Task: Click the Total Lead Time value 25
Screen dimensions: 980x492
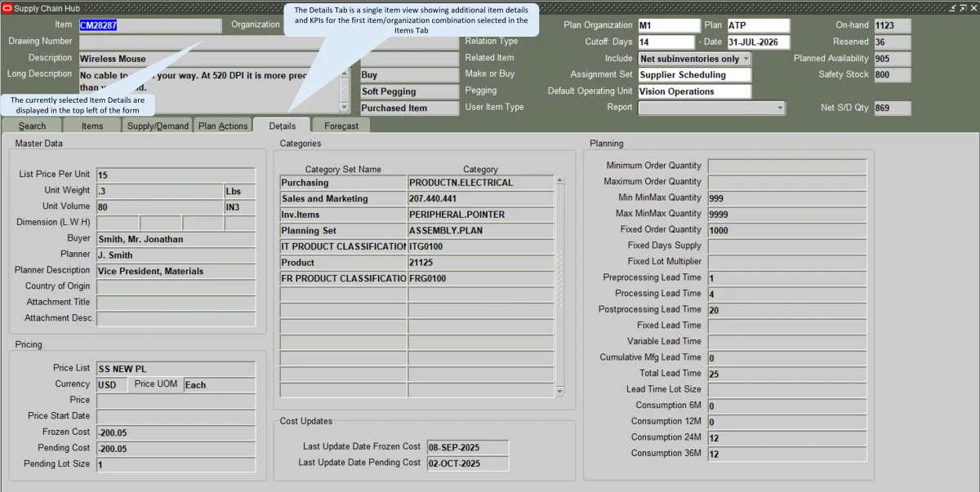Action: pos(786,374)
